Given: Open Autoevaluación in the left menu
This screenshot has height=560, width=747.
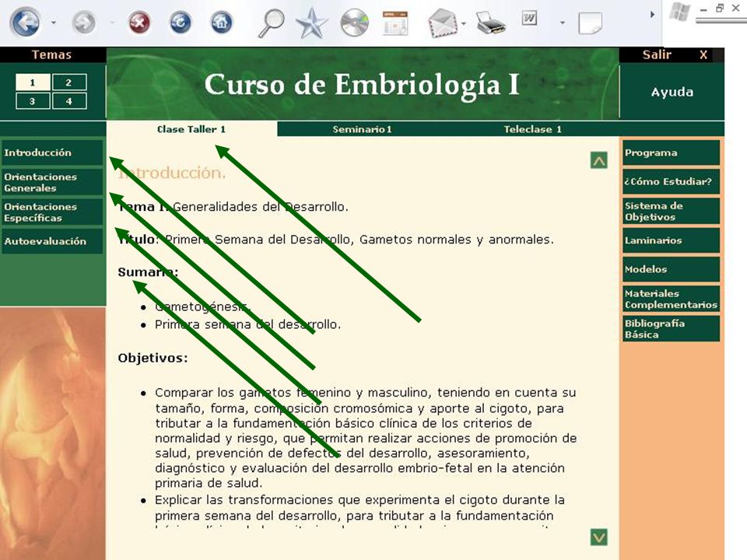Looking at the screenshot, I should coord(51,241).
